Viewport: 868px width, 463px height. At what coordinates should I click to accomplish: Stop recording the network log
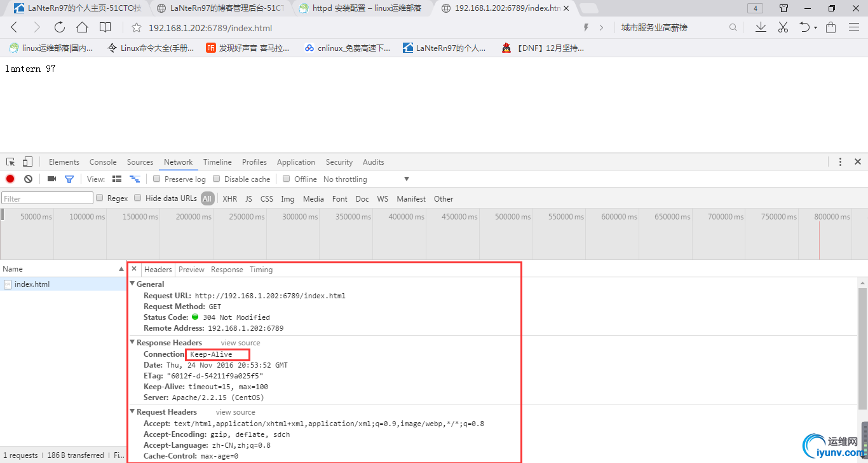point(10,179)
